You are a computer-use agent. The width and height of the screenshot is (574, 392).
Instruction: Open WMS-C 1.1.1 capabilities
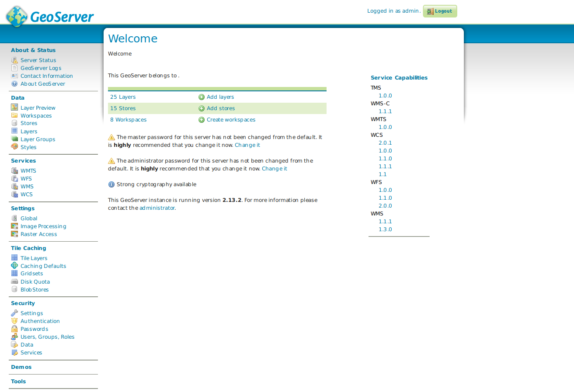(385, 111)
